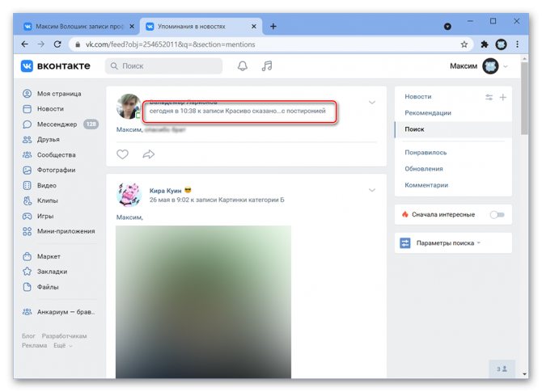Image resolution: width=542 pixels, height=392 pixels.
Task: Click the Разработчикам footer link
Action: coord(64,336)
